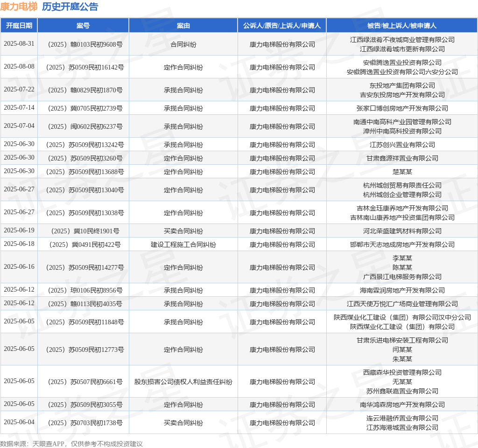Click case number (2025)赣0103民初9608号
This screenshot has height=448, width=478.
click(85, 44)
